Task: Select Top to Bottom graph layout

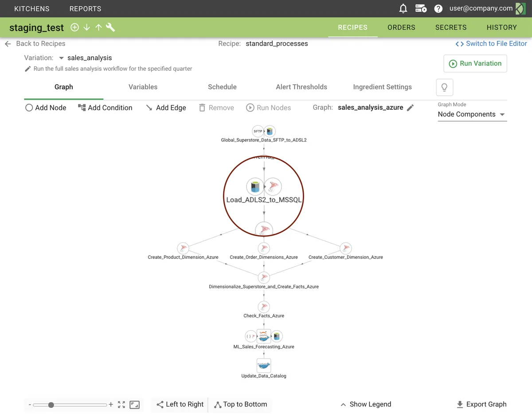Action: [x=240, y=404]
